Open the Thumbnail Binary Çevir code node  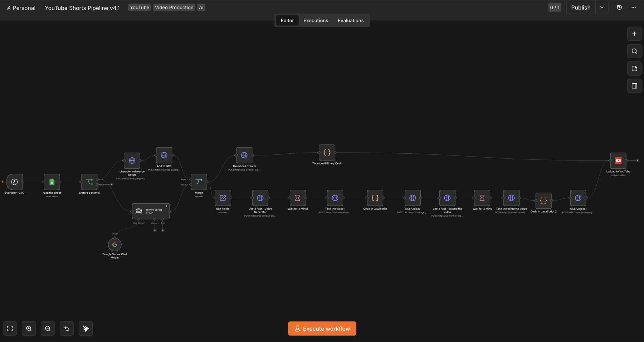click(327, 153)
